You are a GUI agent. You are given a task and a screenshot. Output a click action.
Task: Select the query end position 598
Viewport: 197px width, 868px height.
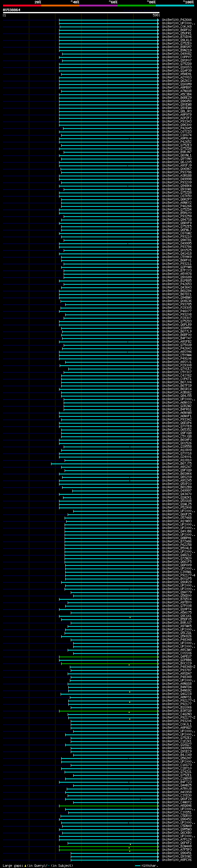point(155,15)
